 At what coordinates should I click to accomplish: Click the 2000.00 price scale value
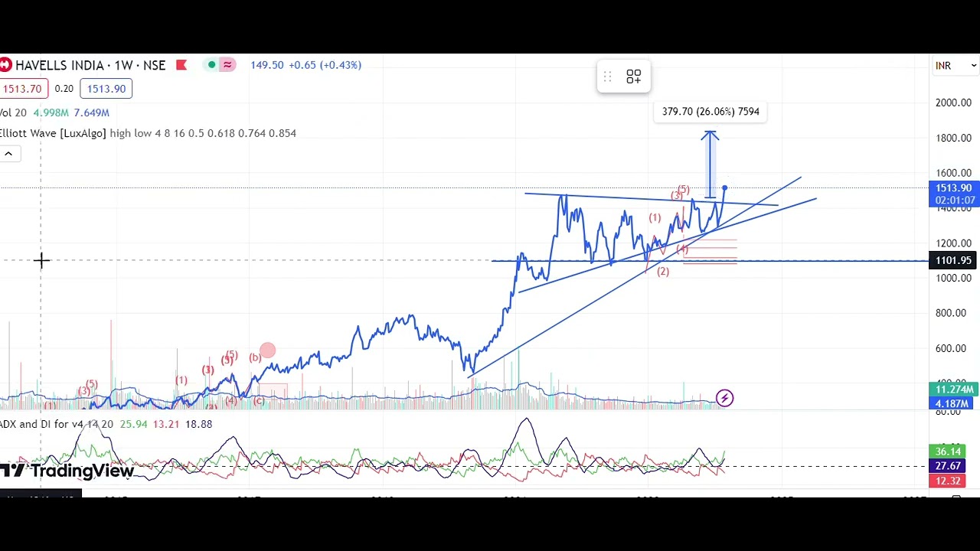[953, 103]
